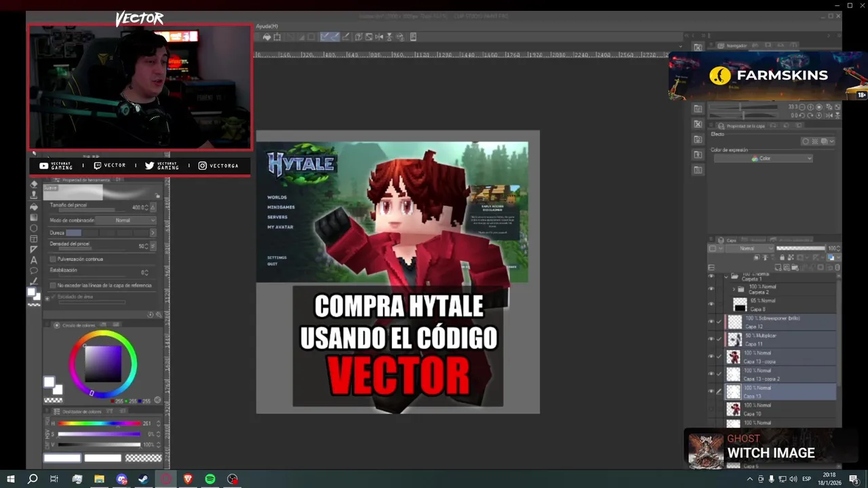Select layer Capa 13
Screen dimensions: 868x488
[780, 392]
